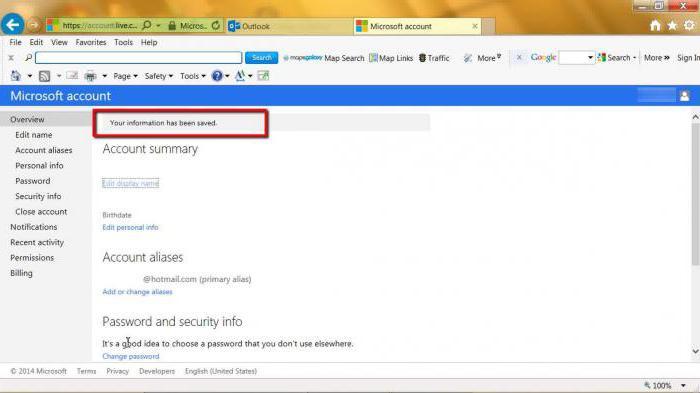
Task: Expand the Safety dropdown menu
Action: (158, 76)
